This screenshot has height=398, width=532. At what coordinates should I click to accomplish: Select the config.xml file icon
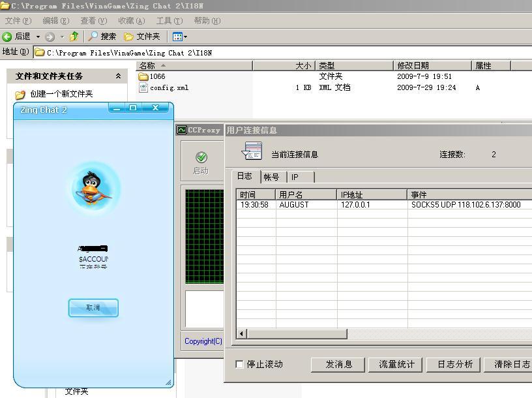click(x=143, y=87)
